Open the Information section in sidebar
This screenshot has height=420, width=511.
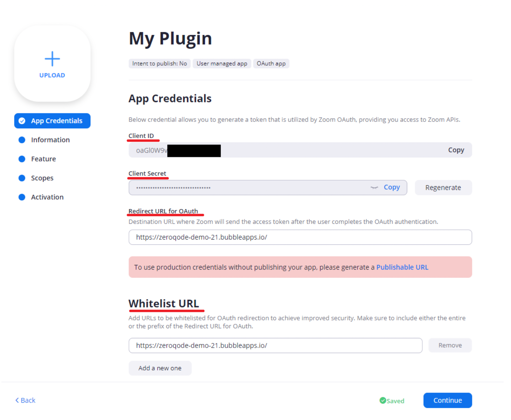[51, 140]
